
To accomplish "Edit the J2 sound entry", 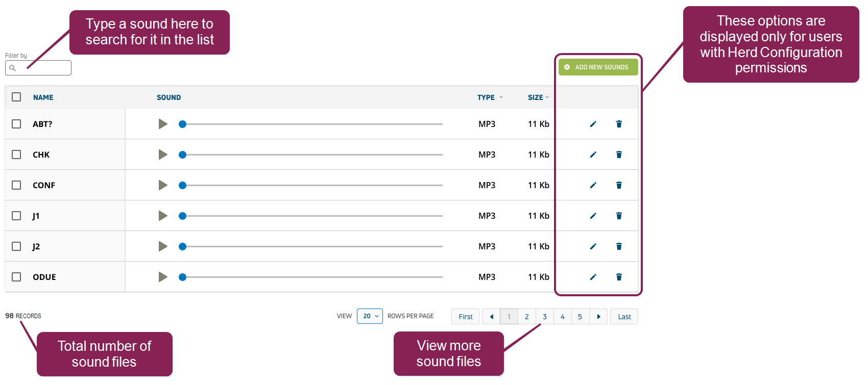I will (x=593, y=246).
